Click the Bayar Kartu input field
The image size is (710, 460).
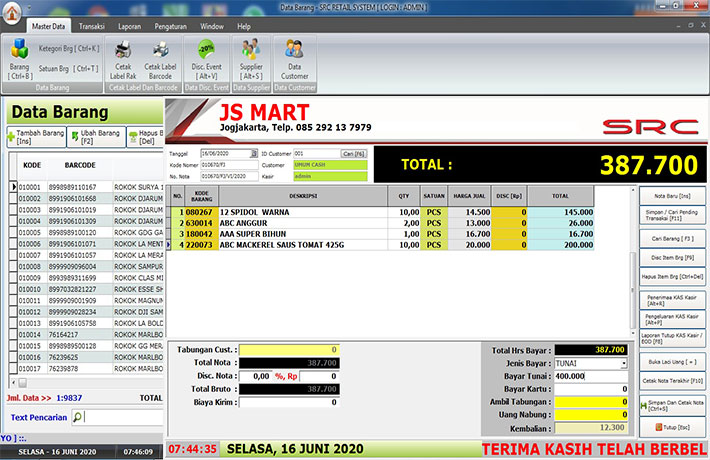tap(591, 389)
